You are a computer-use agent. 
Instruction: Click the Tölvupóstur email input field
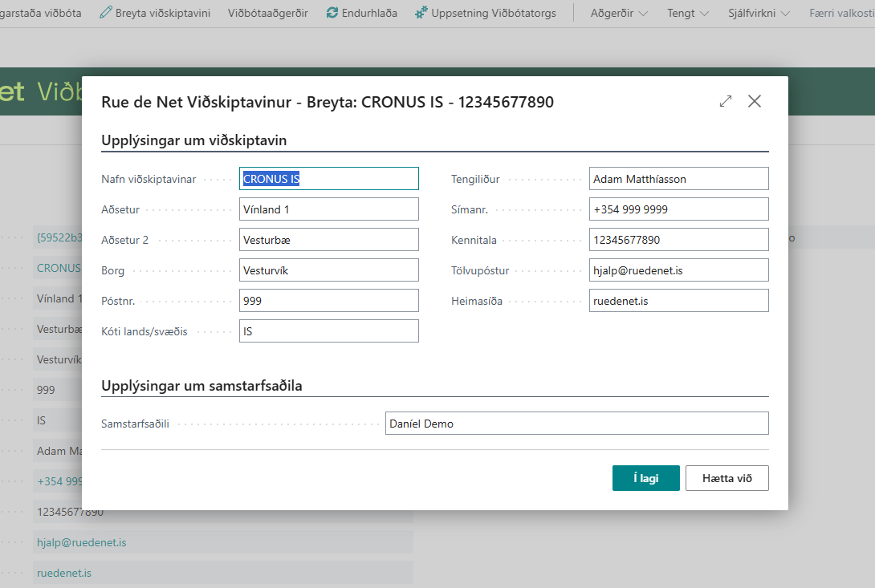(x=678, y=270)
